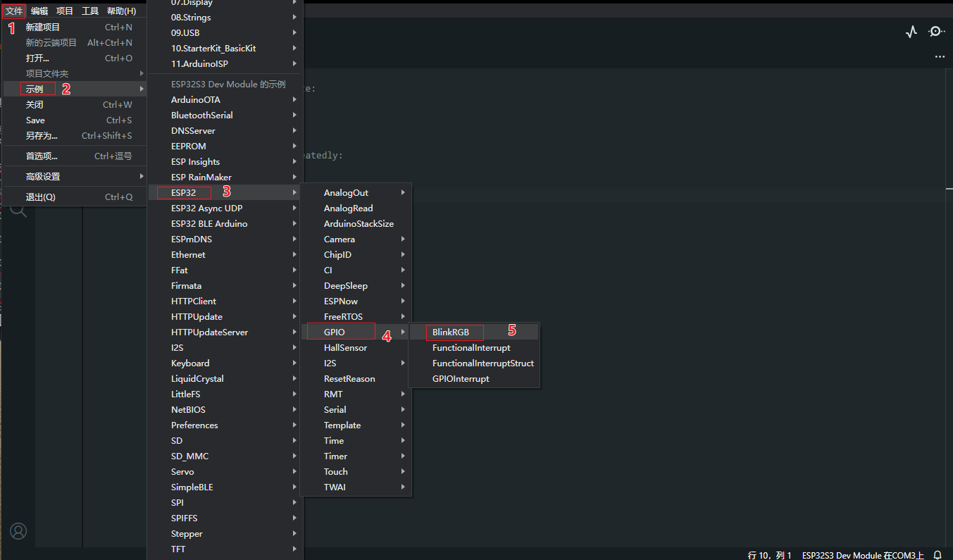Expand 11.ArduinoISP examples

click(225, 64)
